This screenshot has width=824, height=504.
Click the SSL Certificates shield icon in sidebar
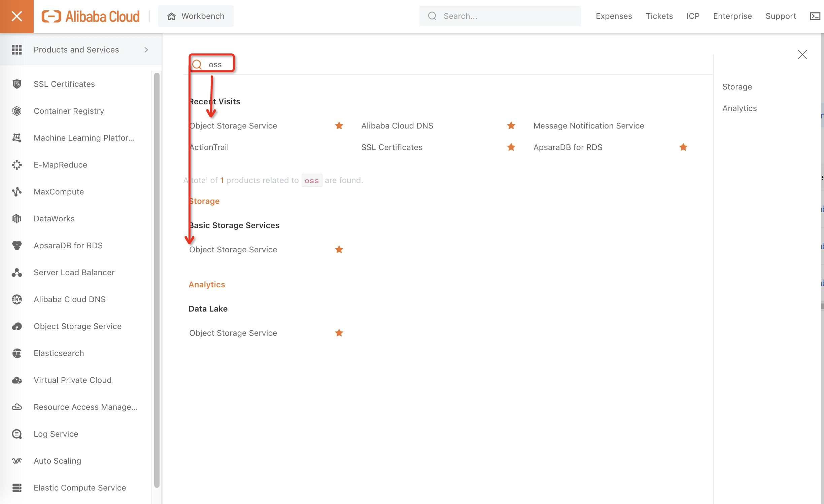[17, 84]
